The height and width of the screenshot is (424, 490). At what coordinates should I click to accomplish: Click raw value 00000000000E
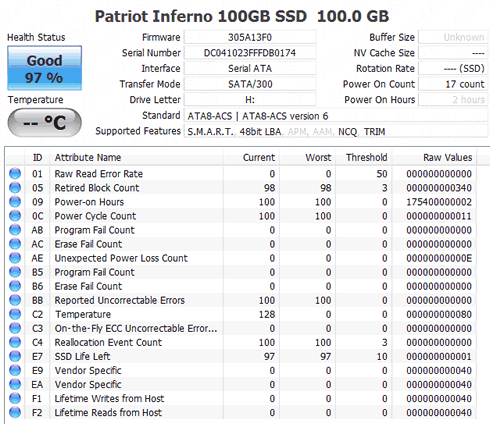439,258
